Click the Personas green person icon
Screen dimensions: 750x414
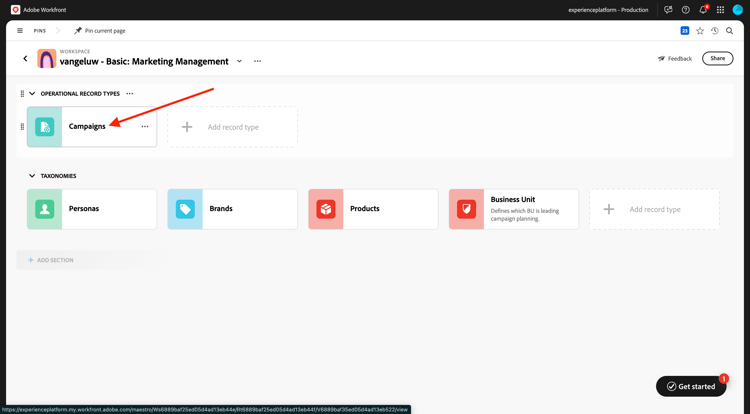tap(44, 209)
